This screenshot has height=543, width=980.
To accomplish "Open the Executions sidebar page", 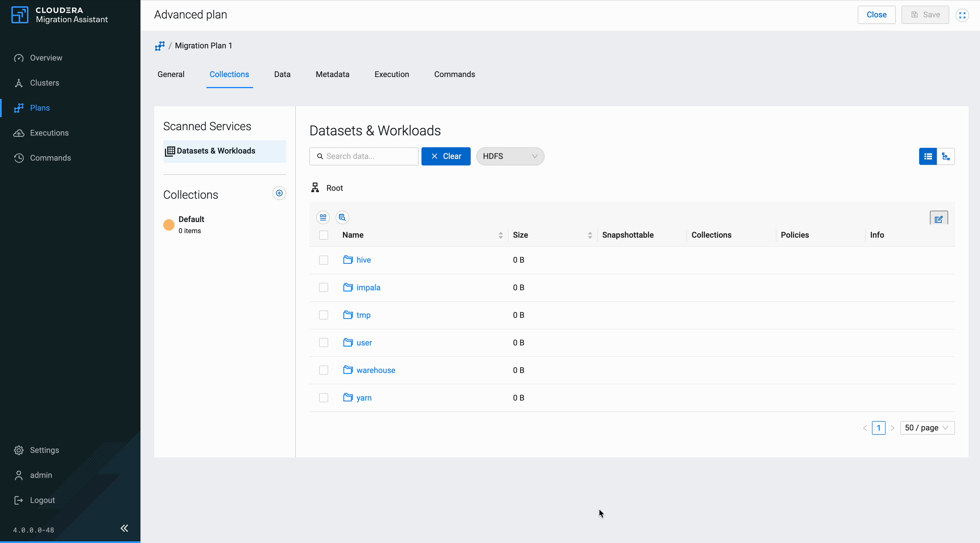I will pyautogui.click(x=49, y=133).
